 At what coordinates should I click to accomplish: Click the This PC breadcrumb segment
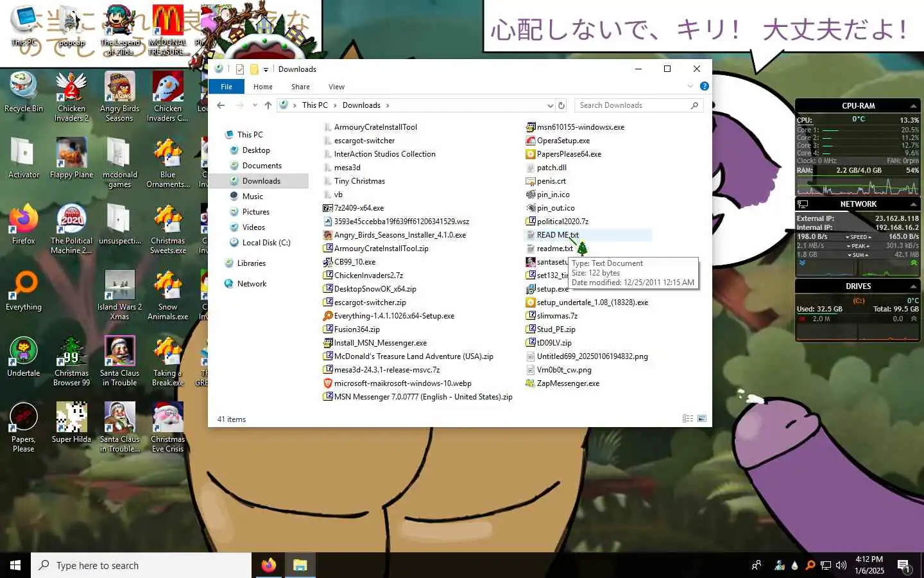pos(315,105)
